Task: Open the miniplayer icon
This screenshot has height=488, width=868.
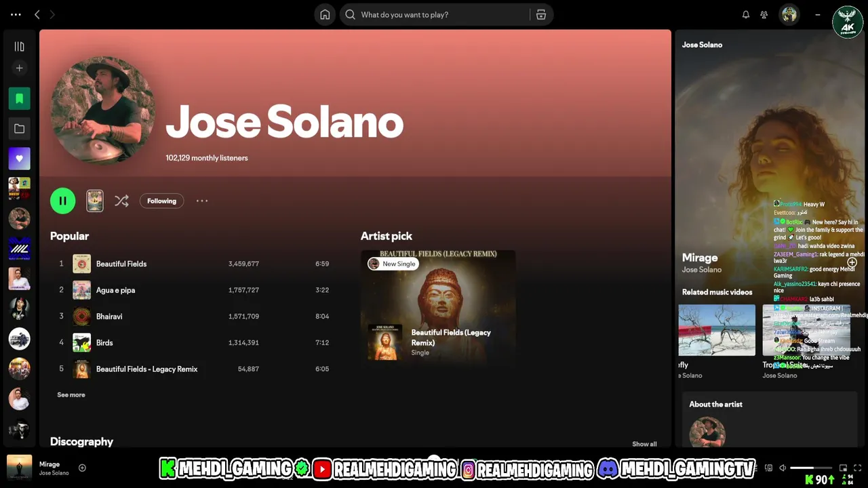Action: click(x=843, y=468)
